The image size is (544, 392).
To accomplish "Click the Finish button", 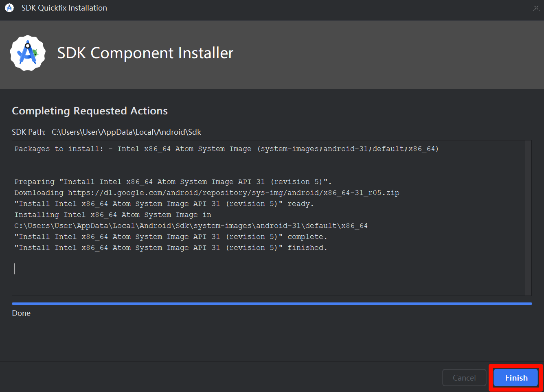I will pos(515,378).
